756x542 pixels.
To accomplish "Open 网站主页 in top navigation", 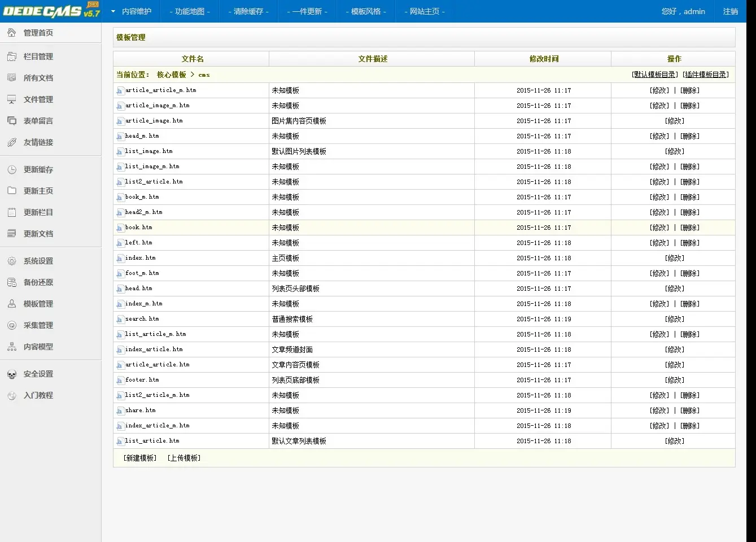I will [425, 11].
